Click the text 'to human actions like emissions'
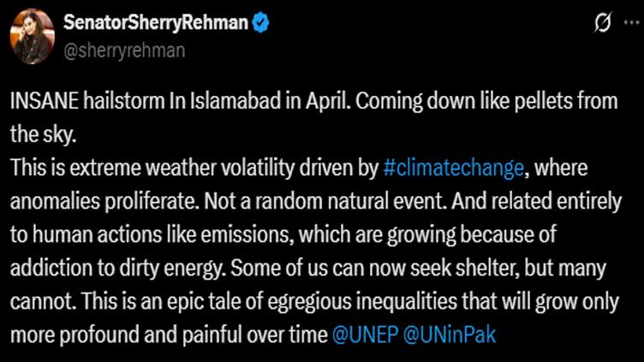The image size is (644, 362). [152, 234]
